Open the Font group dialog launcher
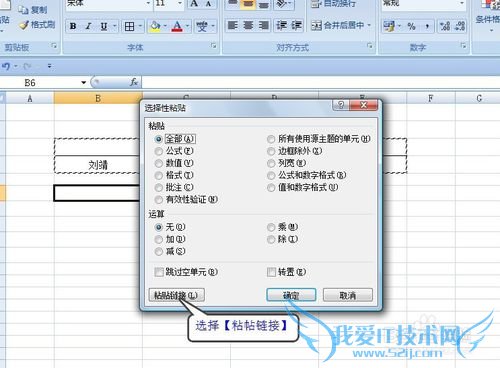Viewport: 500px width, 368px height. (x=214, y=46)
